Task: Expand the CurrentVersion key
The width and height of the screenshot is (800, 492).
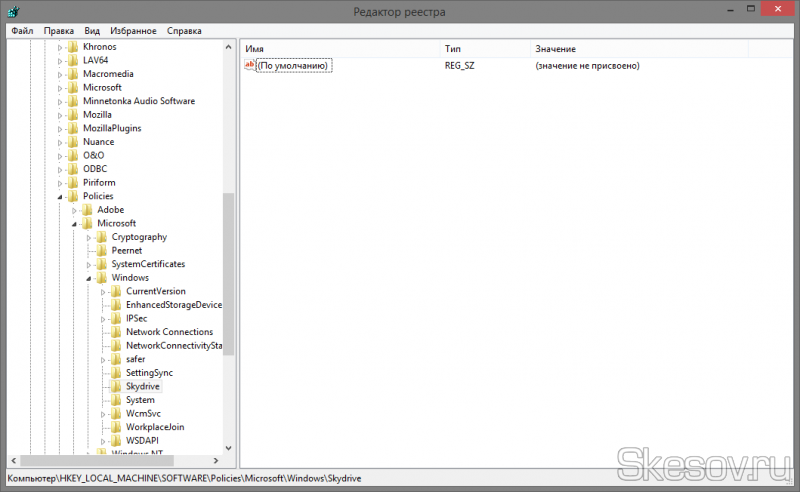Action: click(x=102, y=291)
